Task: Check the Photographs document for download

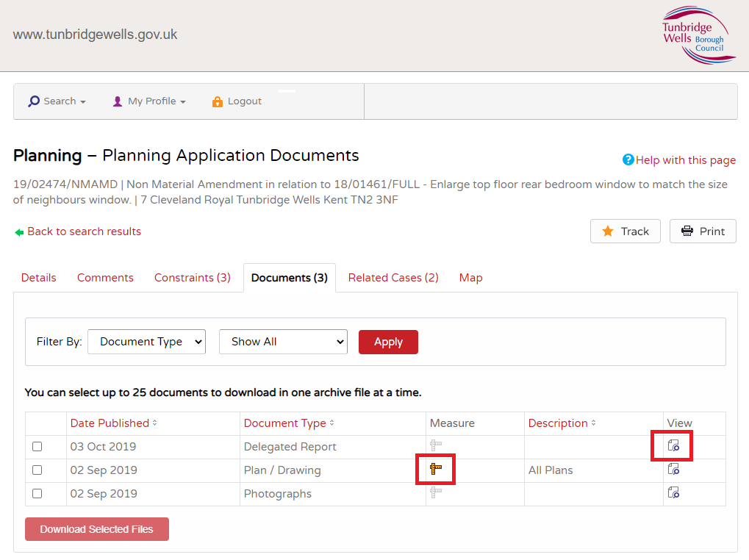Action: coord(37,493)
